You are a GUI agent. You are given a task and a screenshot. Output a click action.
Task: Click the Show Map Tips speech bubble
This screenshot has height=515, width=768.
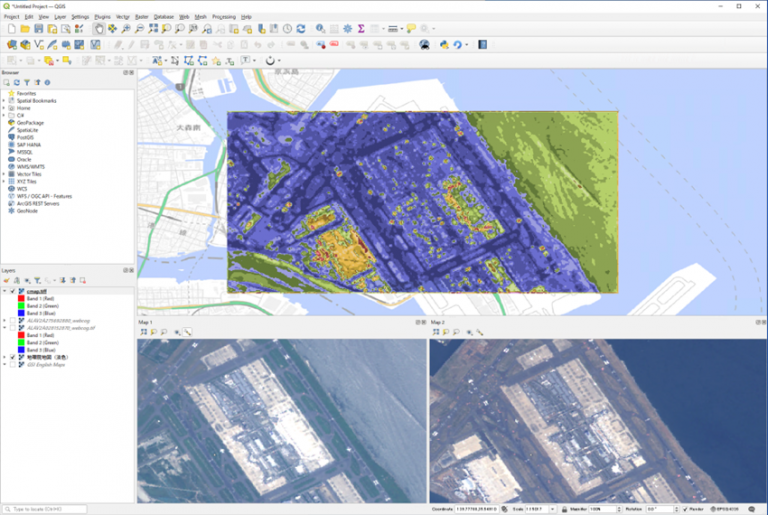(411, 29)
